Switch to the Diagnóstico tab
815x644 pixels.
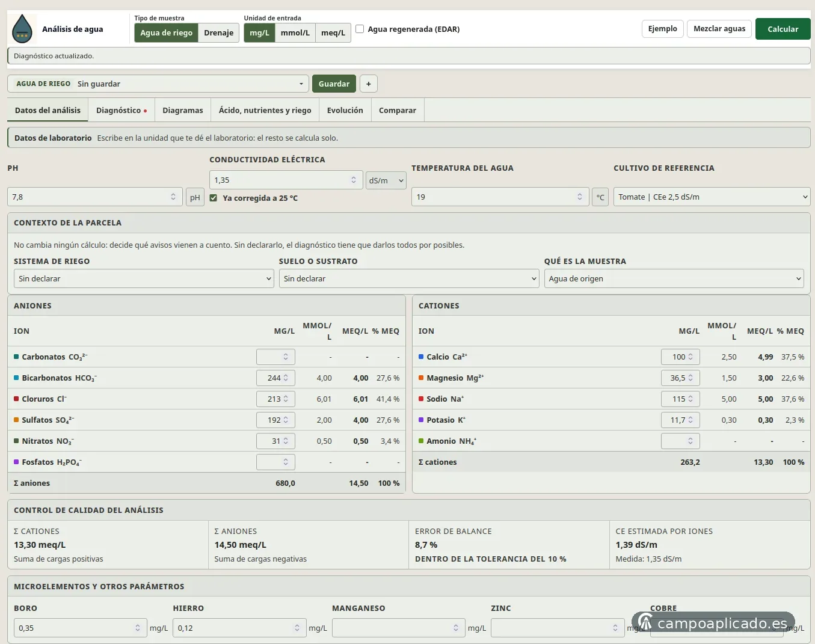tap(121, 110)
